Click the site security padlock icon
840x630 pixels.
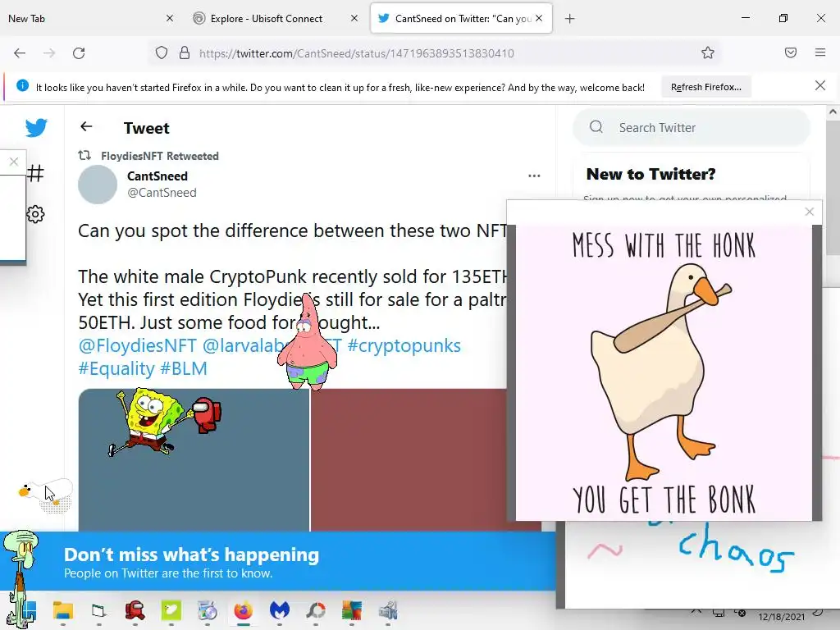pos(185,52)
